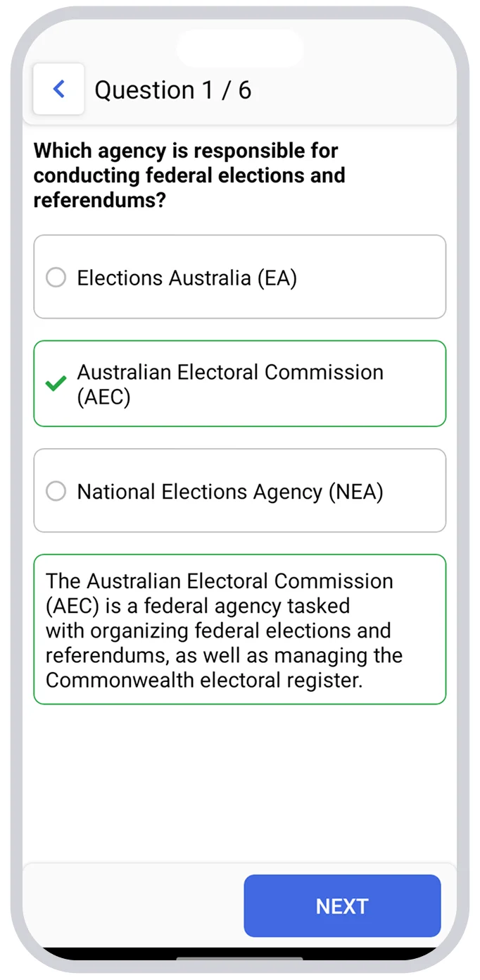Tap the "Elections Australia (EA)" answer label

click(187, 278)
